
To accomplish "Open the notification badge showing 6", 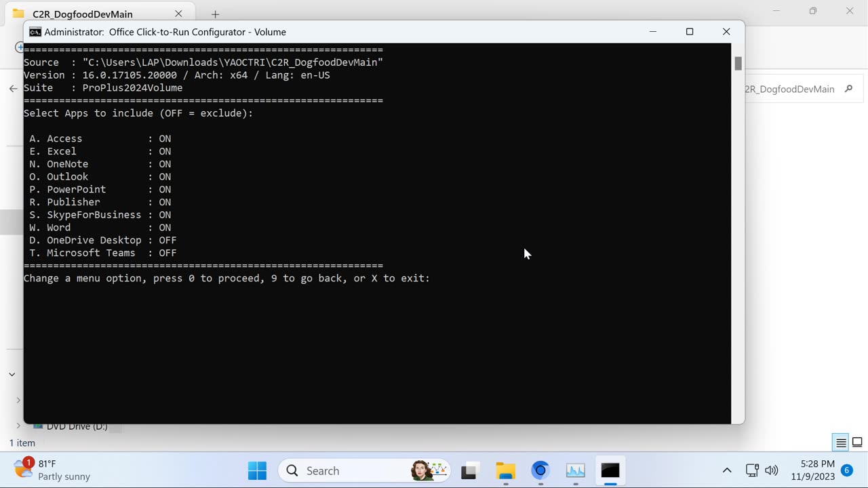I will point(846,470).
